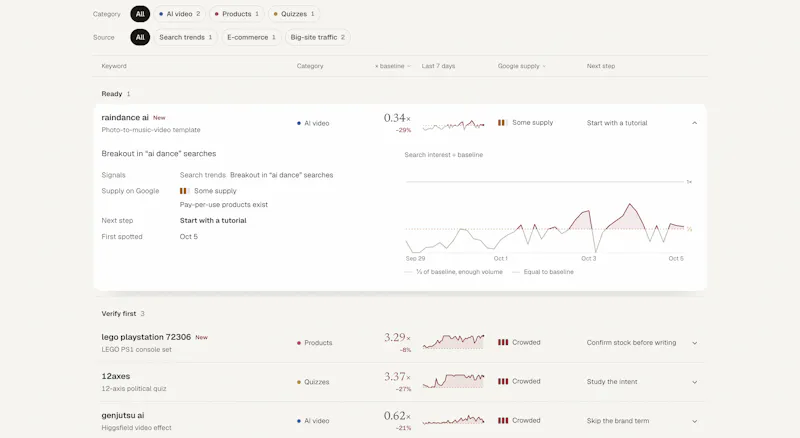Click the 12axes sparkline chart
The width and height of the screenshot is (800, 438).
coord(454,381)
